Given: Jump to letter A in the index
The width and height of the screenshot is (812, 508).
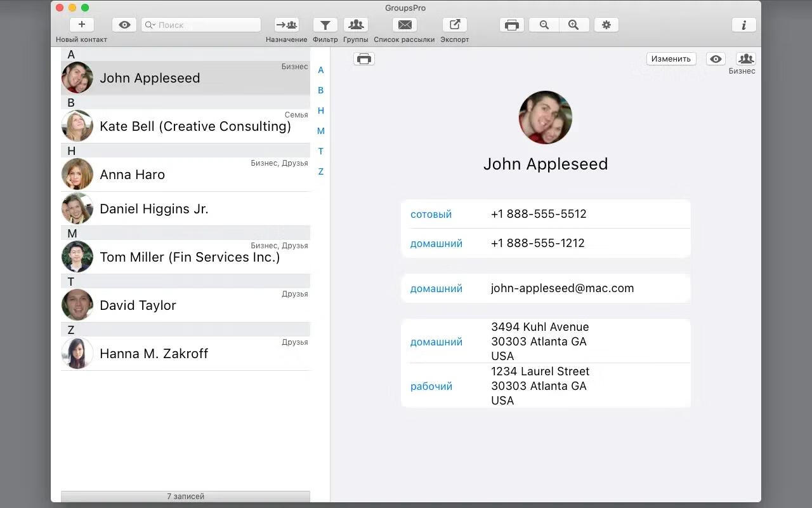Looking at the screenshot, I should point(321,70).
